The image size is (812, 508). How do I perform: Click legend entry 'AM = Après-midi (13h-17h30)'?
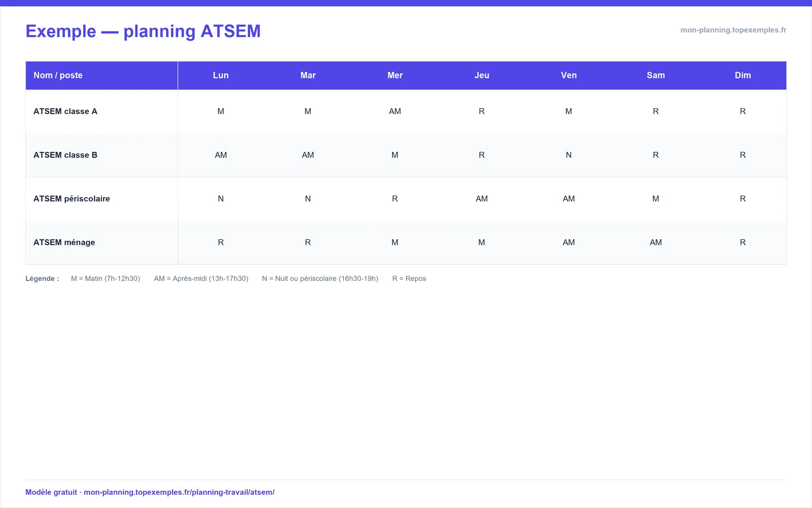(x=201, y=278)
